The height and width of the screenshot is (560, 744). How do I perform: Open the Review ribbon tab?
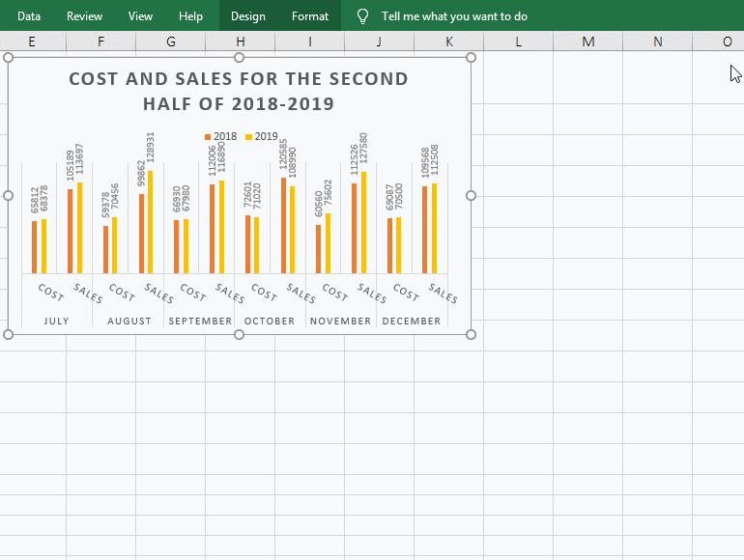click(x=84, y=16)
